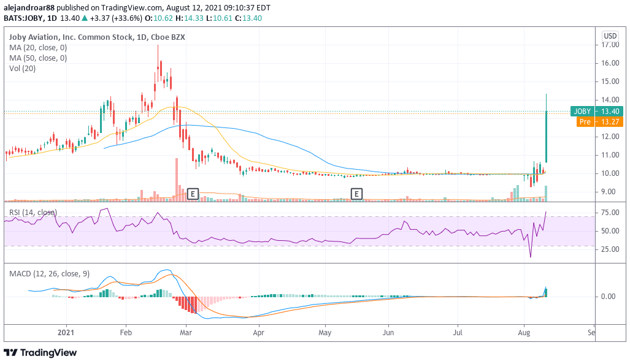Click the 15.00 price axis label
630x364 pixels.
610,82
